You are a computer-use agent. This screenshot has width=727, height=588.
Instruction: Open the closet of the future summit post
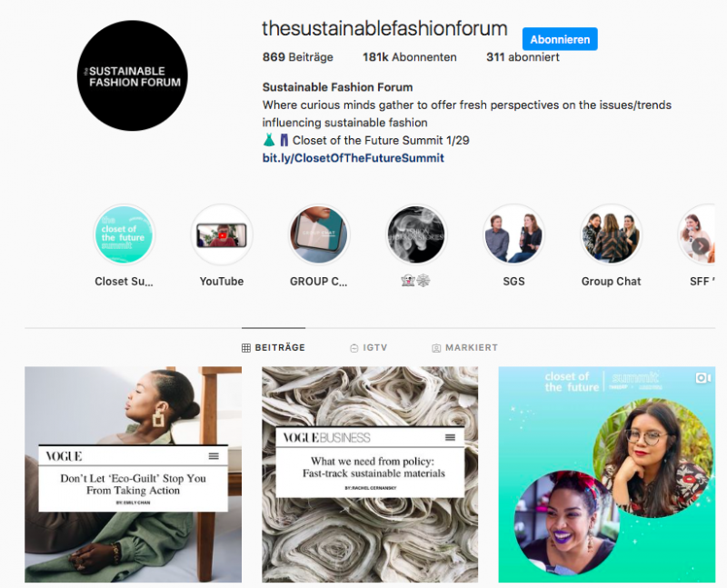click(607, 474)
